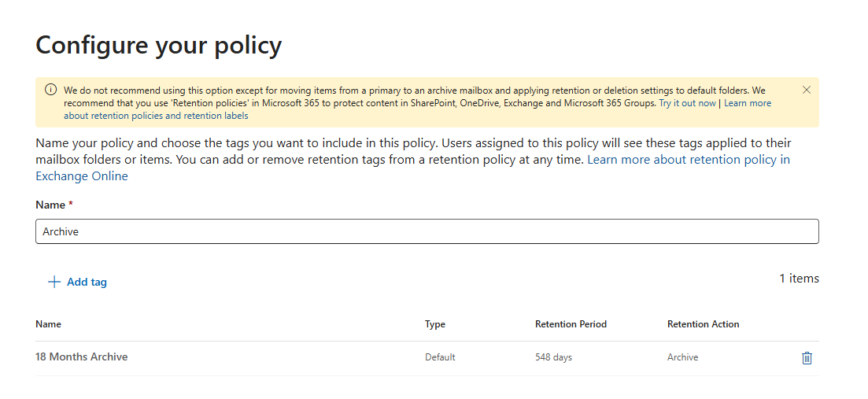Select the 18 Months Archive row

point(427,358)
